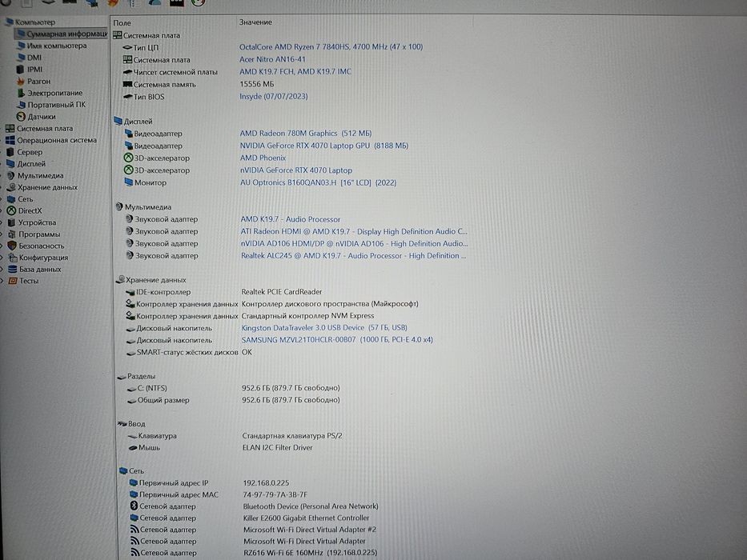The width and height of the screenshot is (747, 560).
Task: Click the Значение column header
Action: click(x=255, y=22)
